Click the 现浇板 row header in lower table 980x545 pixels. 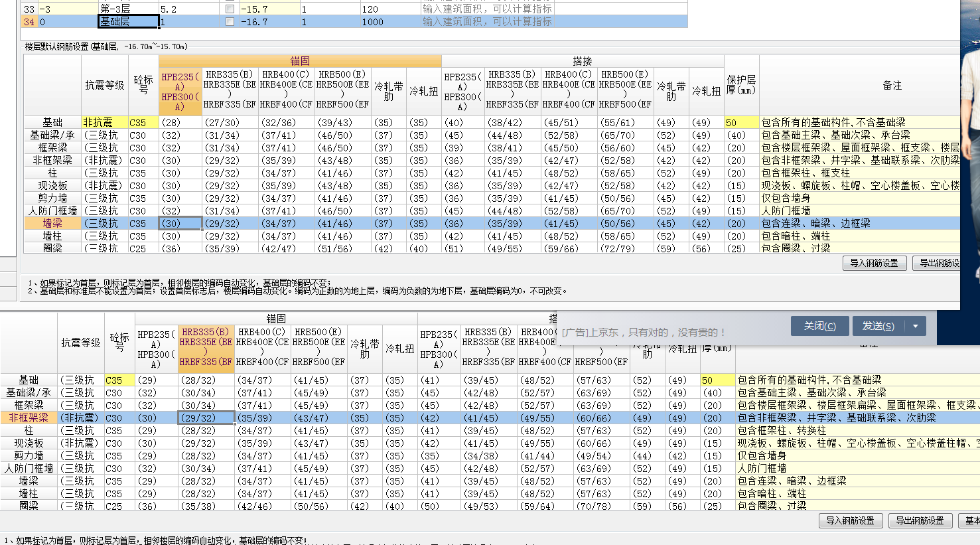pos(29,443)
